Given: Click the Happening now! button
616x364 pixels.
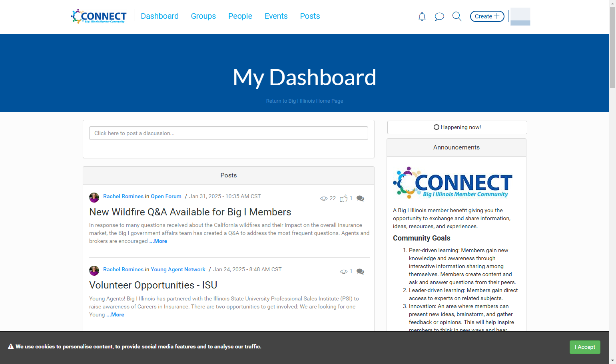Looking at the screenshot, I should [457, 127].
